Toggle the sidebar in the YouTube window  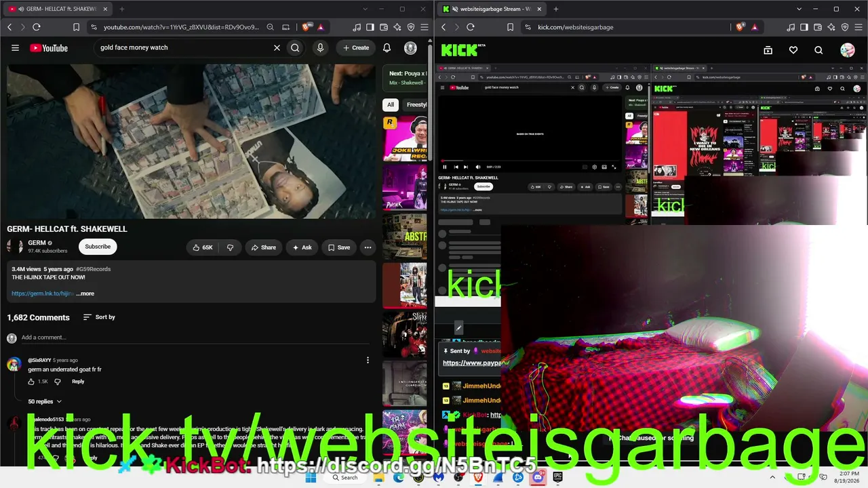click(x=370, y=27)
